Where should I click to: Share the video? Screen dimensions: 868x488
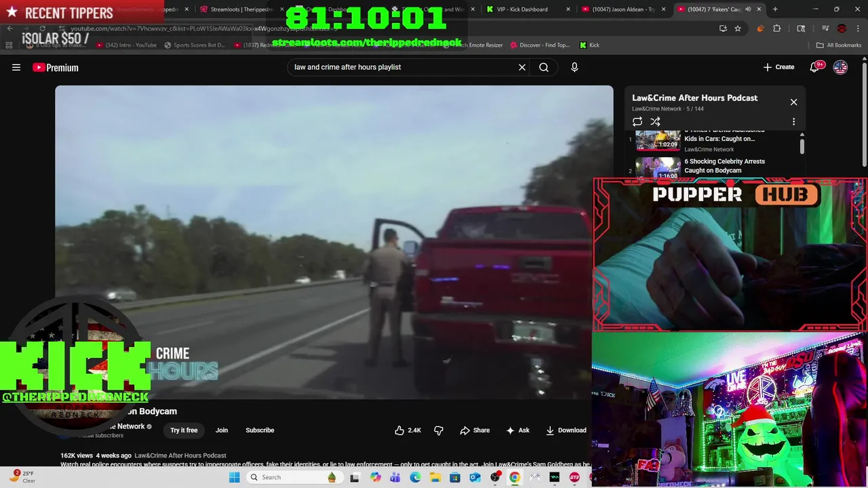tap(475, 430)
